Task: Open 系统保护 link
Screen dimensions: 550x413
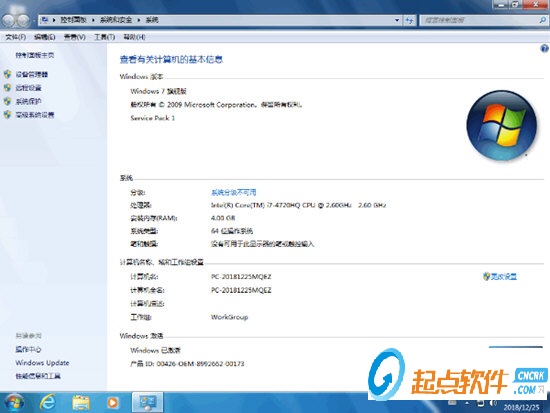Action: point(28,101)
